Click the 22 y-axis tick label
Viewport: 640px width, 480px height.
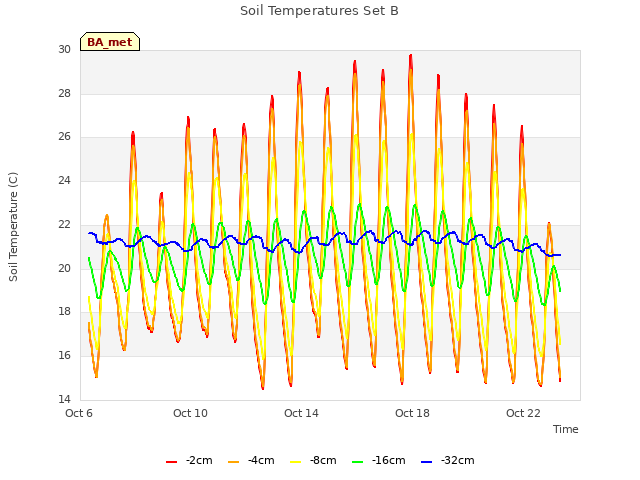[x=64, y=224]
